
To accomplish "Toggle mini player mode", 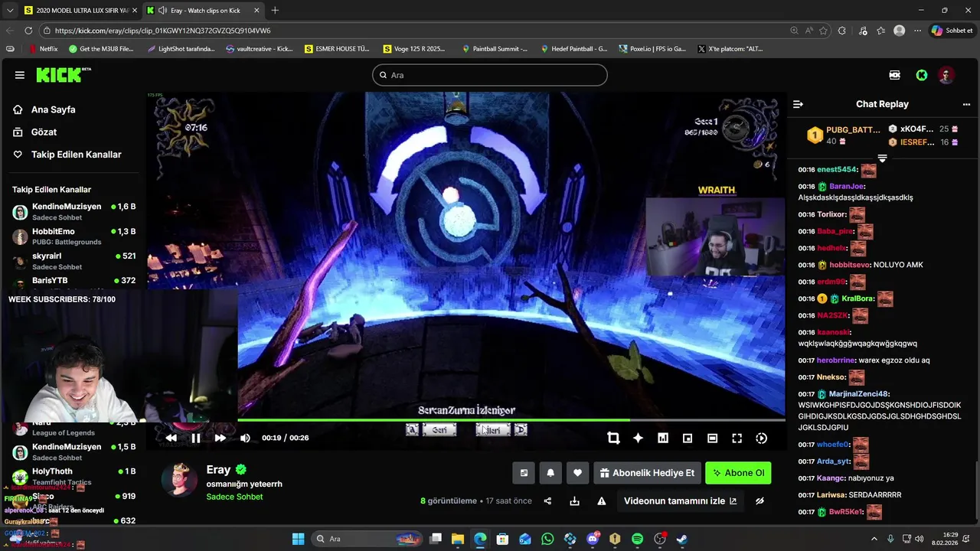I will point(688,438).
